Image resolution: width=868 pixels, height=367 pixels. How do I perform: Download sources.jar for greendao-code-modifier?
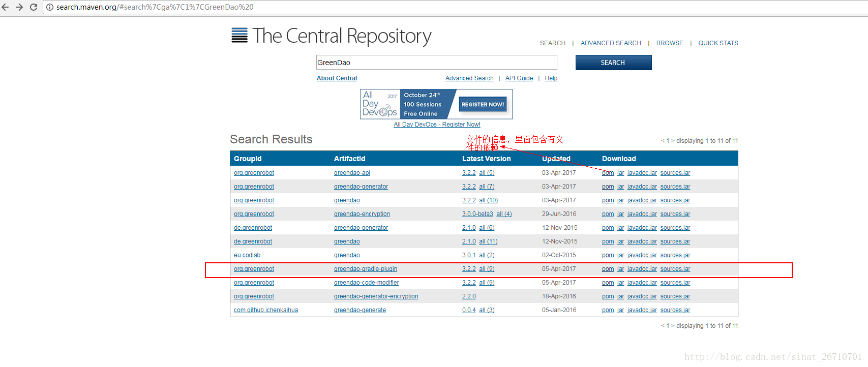675,283
